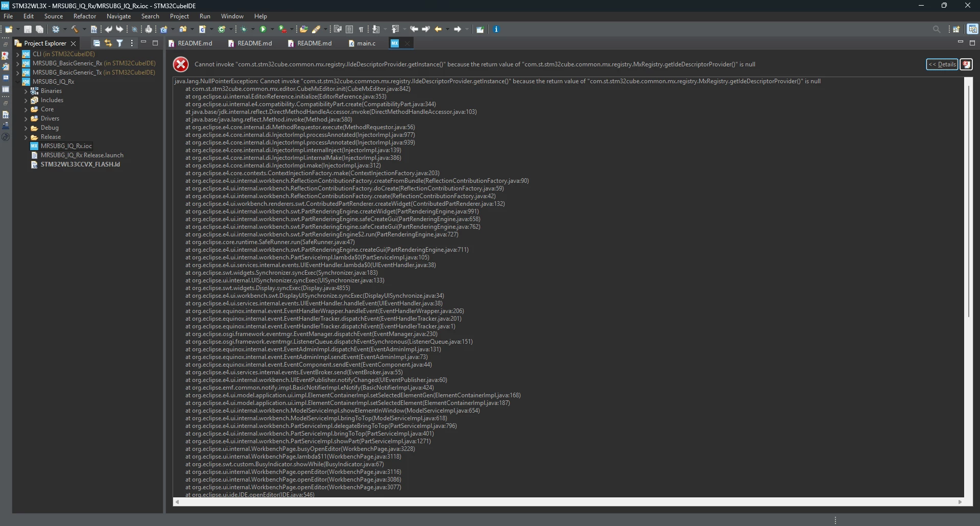Open the dropdown arrow next to Run button
Viewport: 980px width, 526px height.
(272, 29)
